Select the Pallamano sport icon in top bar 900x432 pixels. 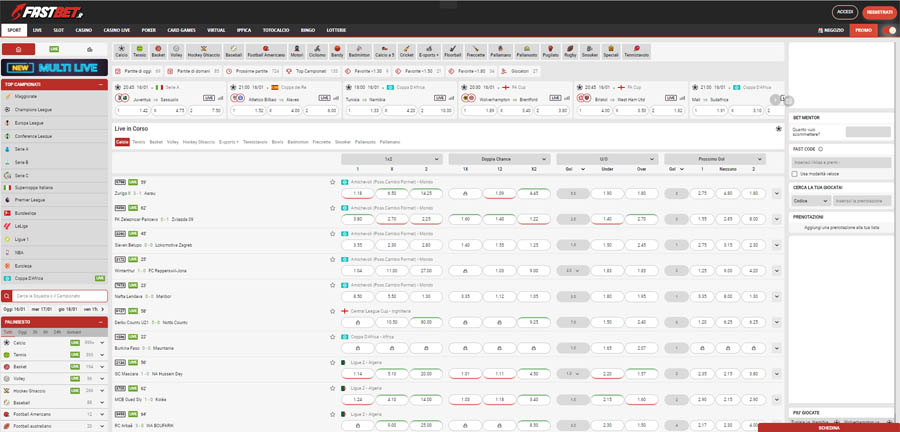[501, 51]
